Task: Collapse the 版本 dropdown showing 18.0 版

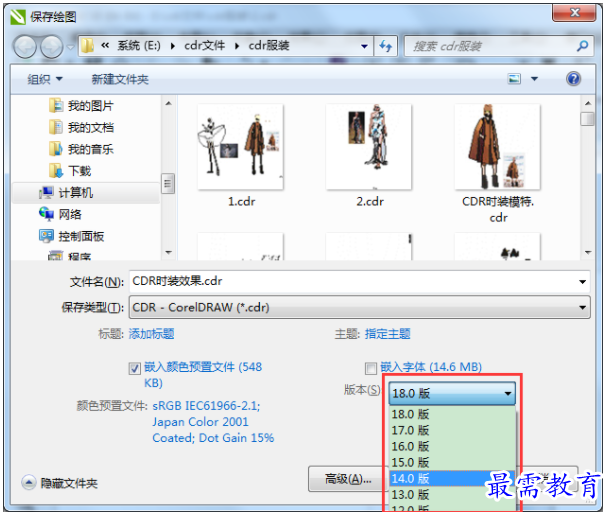Action: pos(452,393)
